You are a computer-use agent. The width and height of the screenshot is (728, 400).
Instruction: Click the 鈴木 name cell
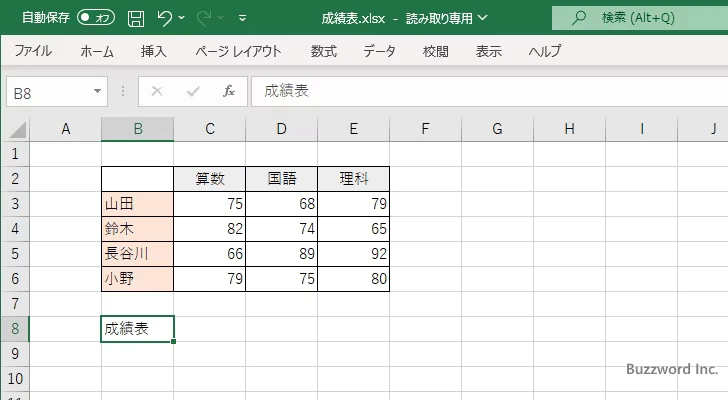coord(137,229)
